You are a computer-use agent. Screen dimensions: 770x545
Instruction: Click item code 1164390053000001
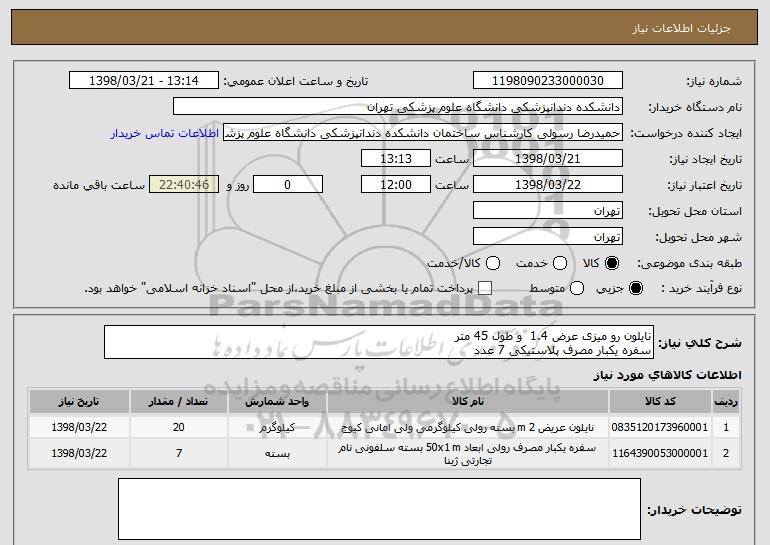(x=660, y=453)
